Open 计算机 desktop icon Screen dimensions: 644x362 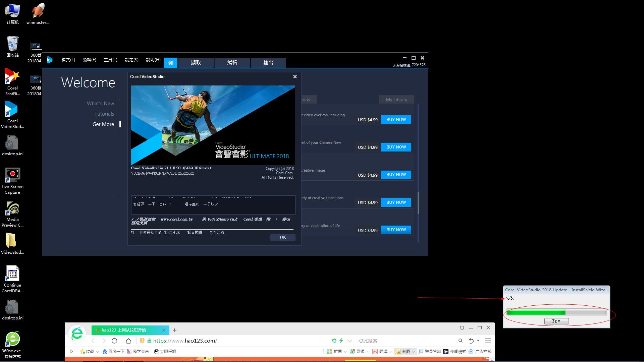(x=12, y=14)
